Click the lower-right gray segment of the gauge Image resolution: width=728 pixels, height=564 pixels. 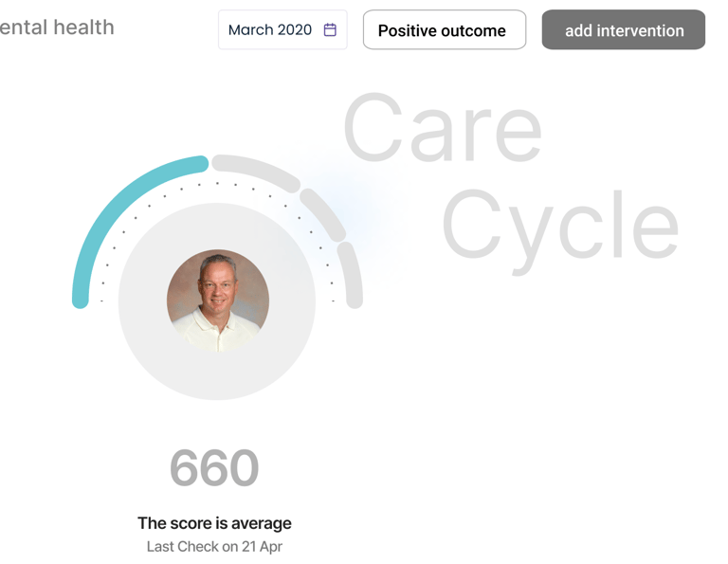(351, 275)
